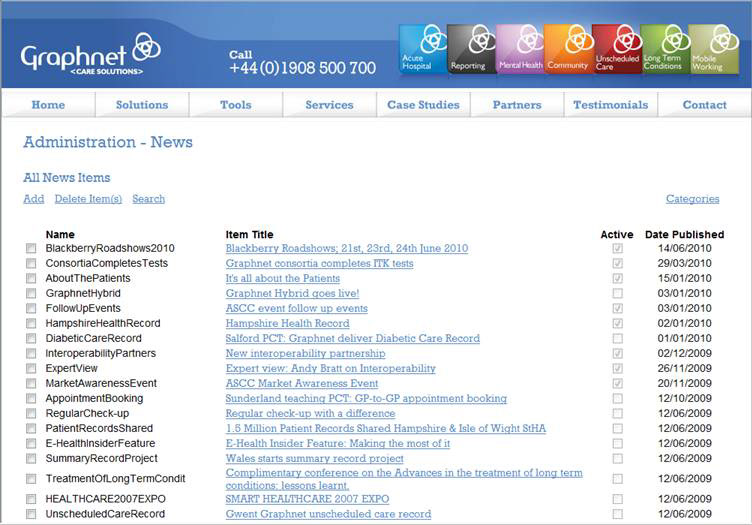752x525 pixels.
Task: Open the Acute Hospital tile icon
Action: (x=422, y=49)
